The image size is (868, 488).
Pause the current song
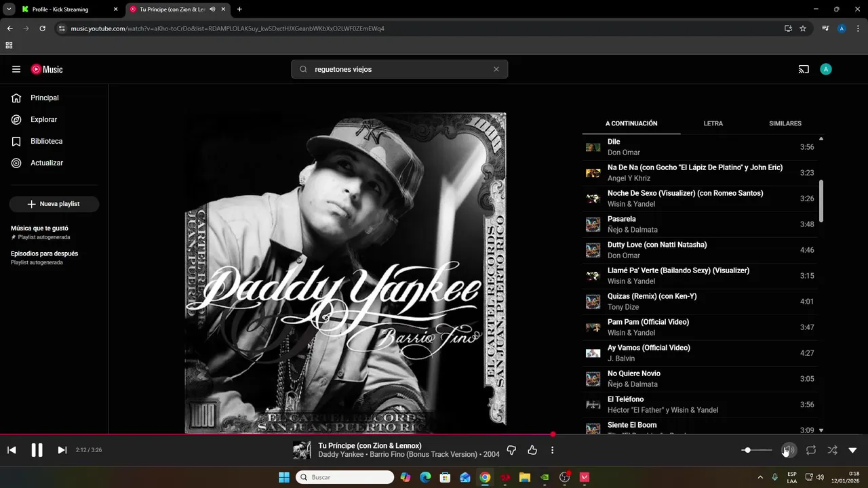tap(37, 450)
